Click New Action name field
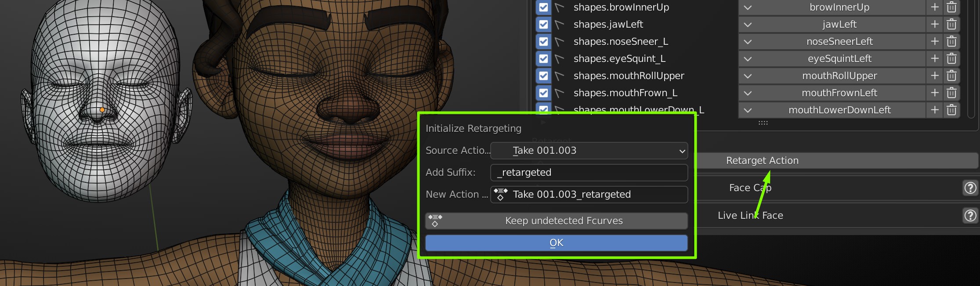 coord(589,194)
